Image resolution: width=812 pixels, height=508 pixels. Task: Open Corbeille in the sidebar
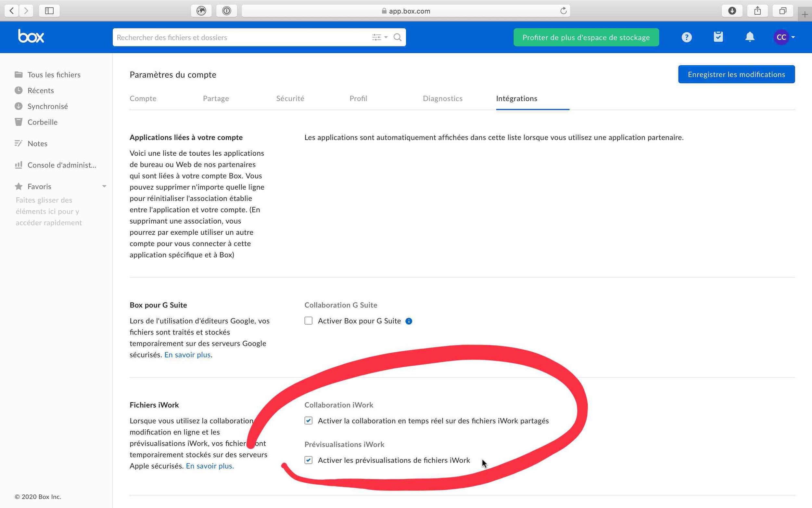(x=36, y=122)
